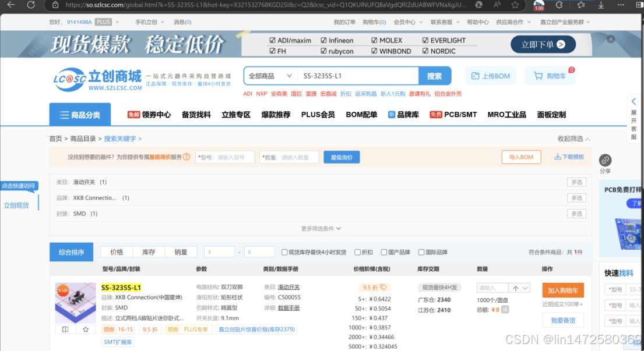The height and width of the screenshot is (351, 644).
Task: Click the search box containing SS-3235S-L1
Action: click(x=357, y=76)
